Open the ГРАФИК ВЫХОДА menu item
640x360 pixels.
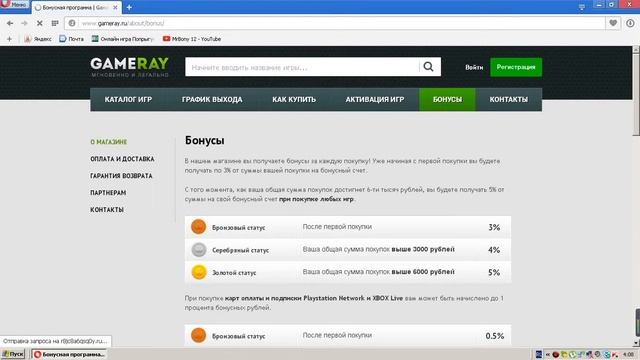(x=212, y=100)
